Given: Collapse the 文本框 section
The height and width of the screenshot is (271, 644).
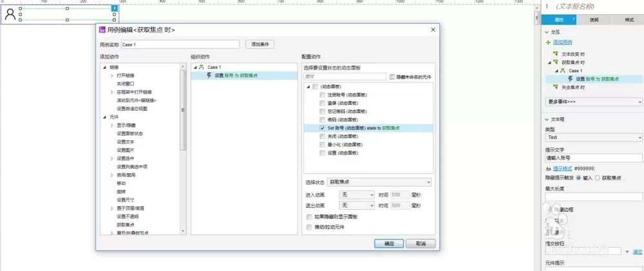Looking at the screenshot, I should click(547, 120).
